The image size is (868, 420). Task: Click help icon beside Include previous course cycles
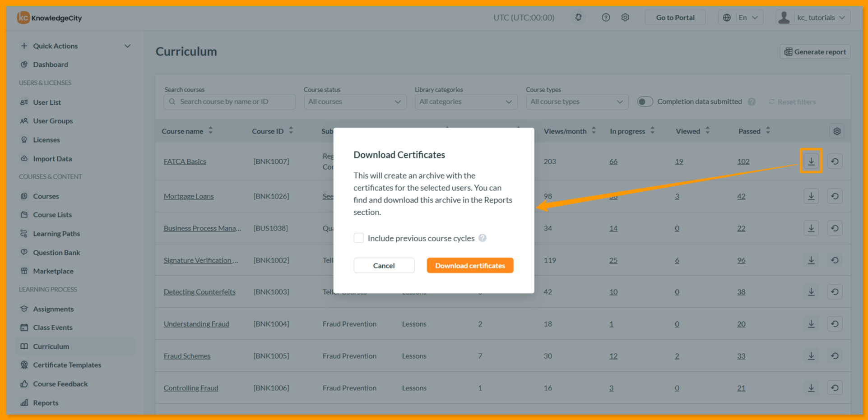pos(483,238)
